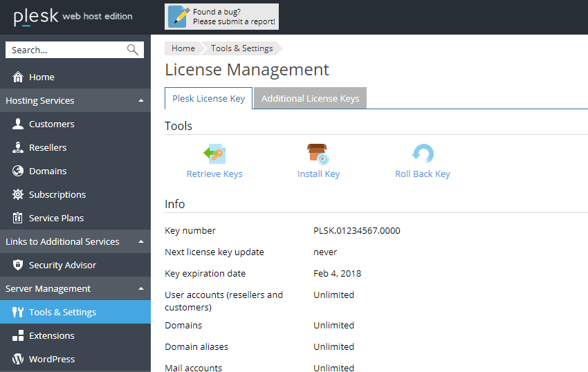Click the Home house icon in sidebar
The image size is (588, 372).
tap(17, 77)
